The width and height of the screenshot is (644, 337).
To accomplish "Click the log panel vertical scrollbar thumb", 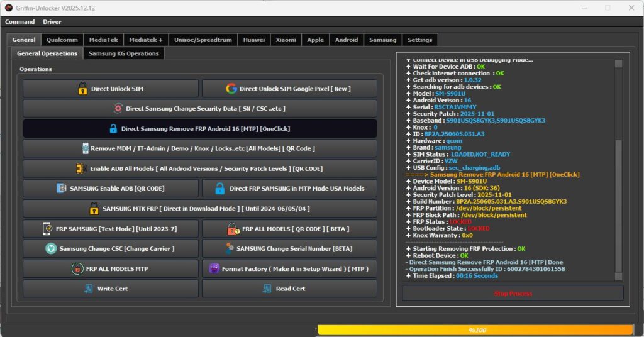I will (619, 205).
